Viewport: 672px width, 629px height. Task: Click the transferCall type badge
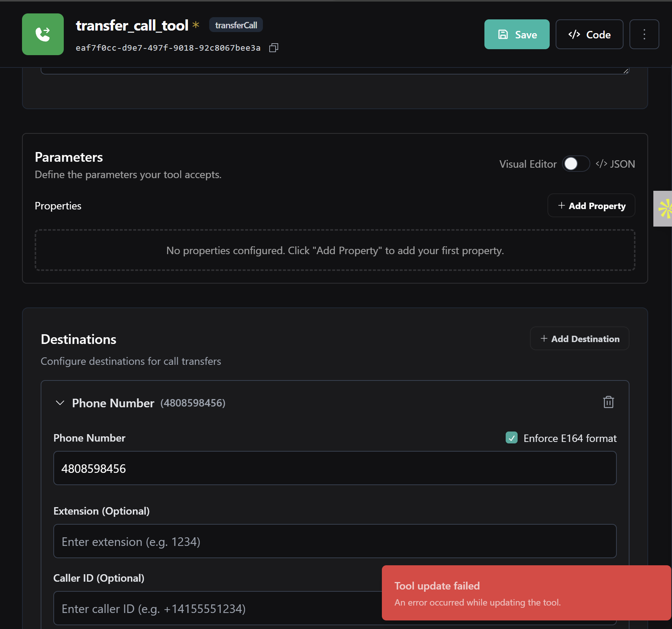(x=236, y=25)
